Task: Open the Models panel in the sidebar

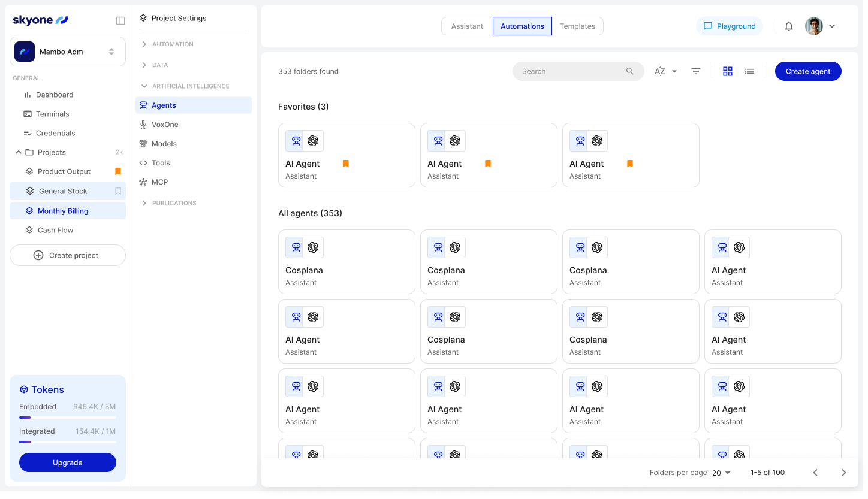Action: click(x=164, y=143)
